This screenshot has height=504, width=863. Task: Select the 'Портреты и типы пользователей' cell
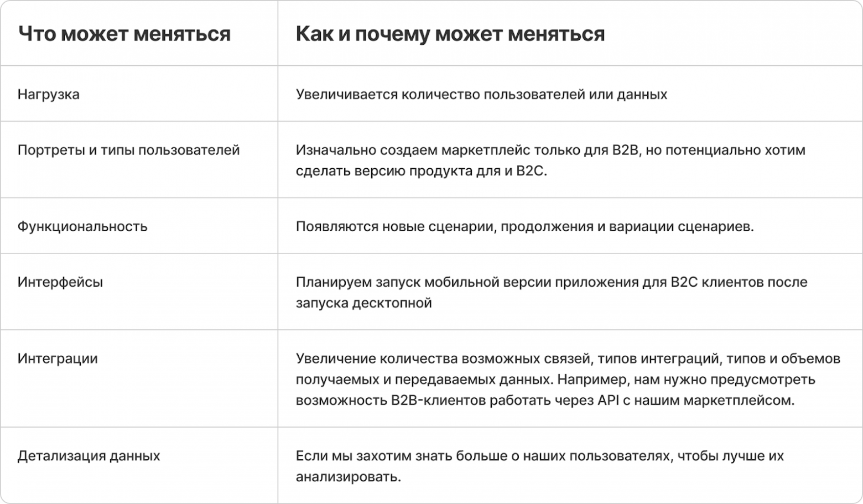(x=128, y=150)
